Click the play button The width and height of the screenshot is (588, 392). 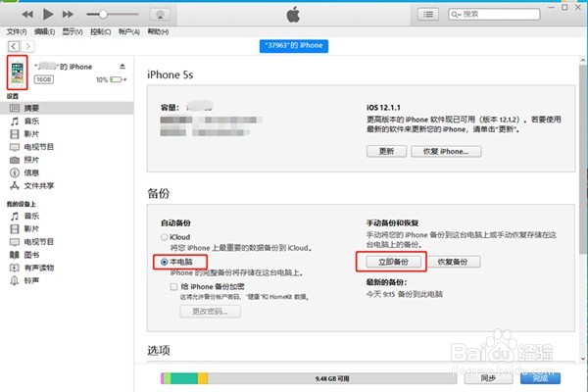(x=48, y=15)
